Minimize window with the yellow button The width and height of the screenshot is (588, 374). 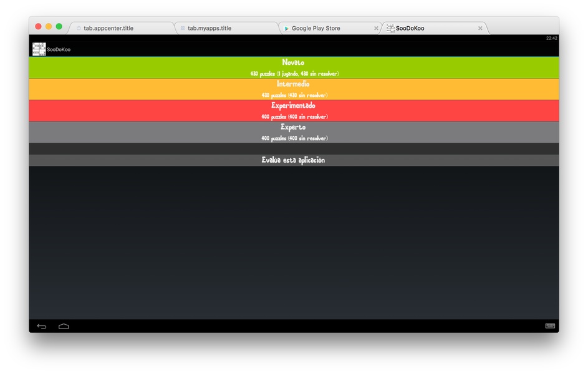pos(49,27)
